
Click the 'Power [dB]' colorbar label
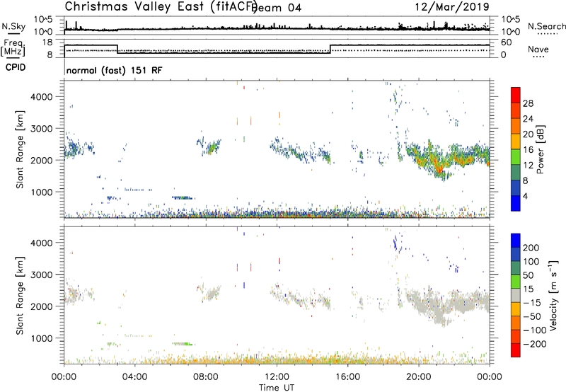point(541,149)
